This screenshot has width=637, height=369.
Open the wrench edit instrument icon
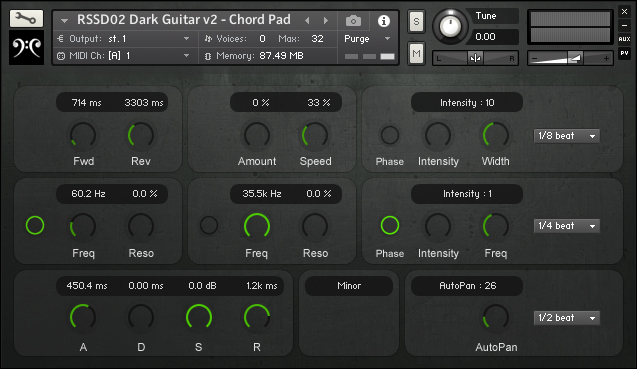click(x=26, y=18)
